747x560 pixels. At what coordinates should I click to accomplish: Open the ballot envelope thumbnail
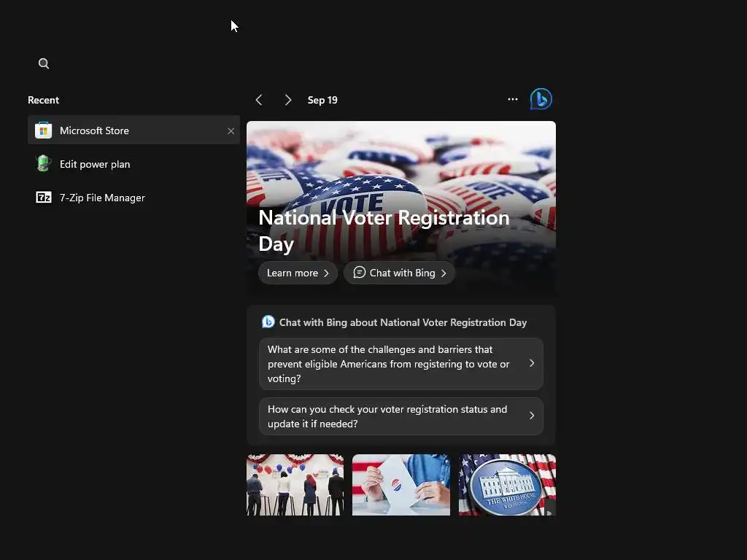click(x=400, y=485)
